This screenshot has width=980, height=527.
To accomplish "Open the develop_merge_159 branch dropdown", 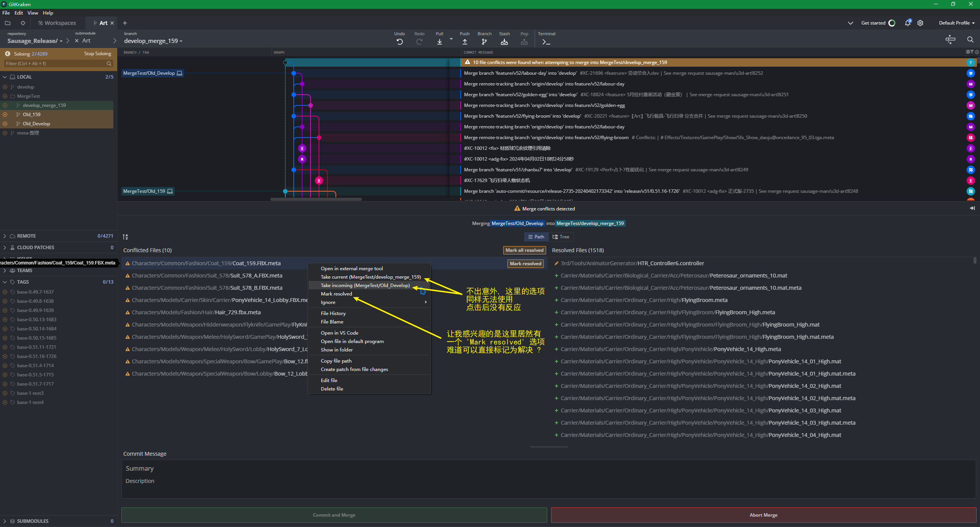I will [x=153, y=41].
